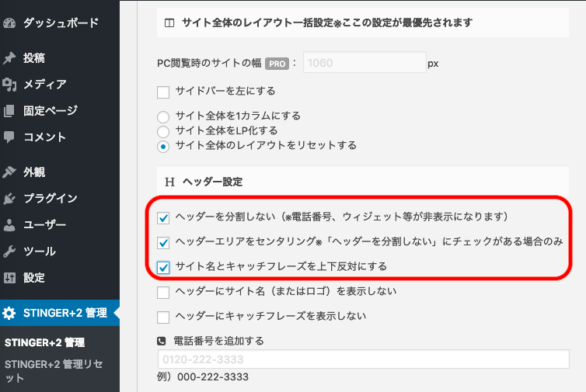Click the 外観 paintbrush icon
Viewport: 586px width, 392px height.
point(9,172)
